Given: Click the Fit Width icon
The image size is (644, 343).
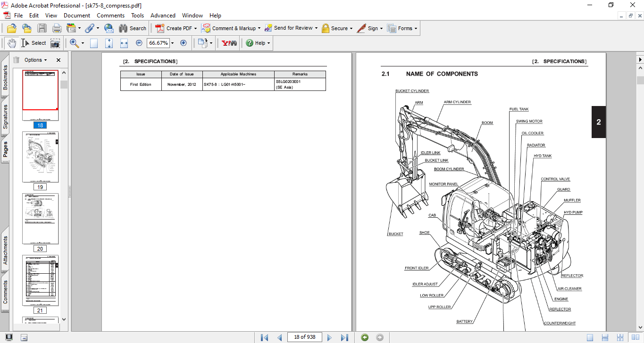Looking at the screenshot, I should [x=124, y=43].
